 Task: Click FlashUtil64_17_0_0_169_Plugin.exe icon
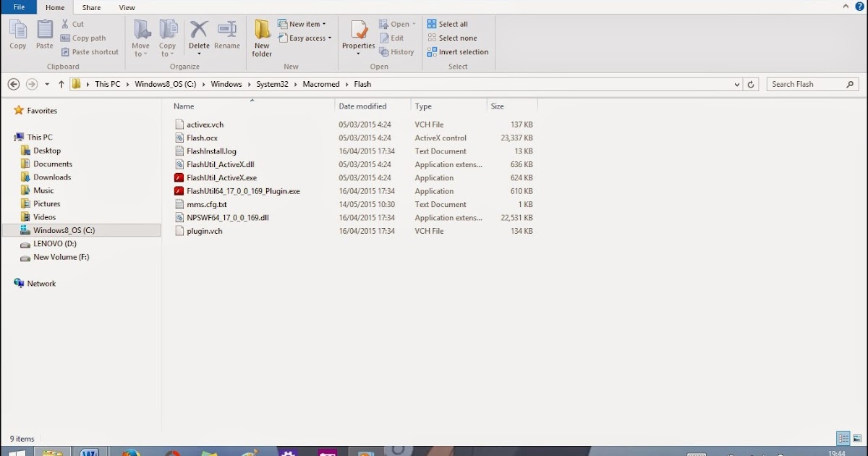(180, 191)
